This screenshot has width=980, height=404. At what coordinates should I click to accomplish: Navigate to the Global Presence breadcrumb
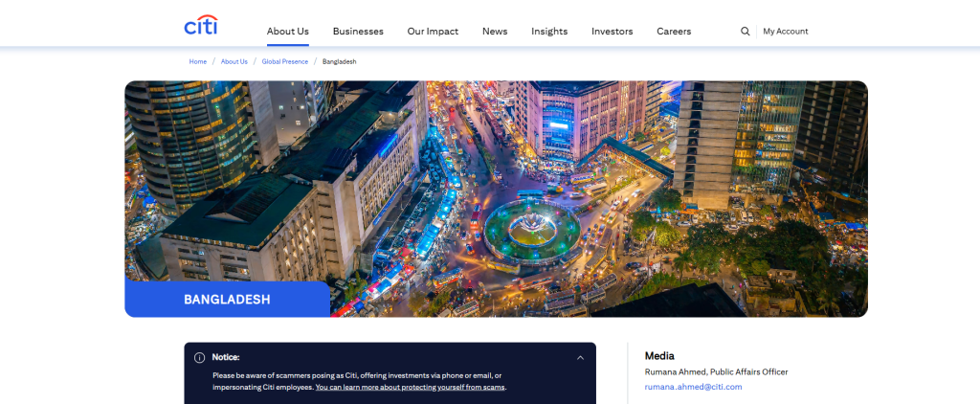[x=285, y=61]
